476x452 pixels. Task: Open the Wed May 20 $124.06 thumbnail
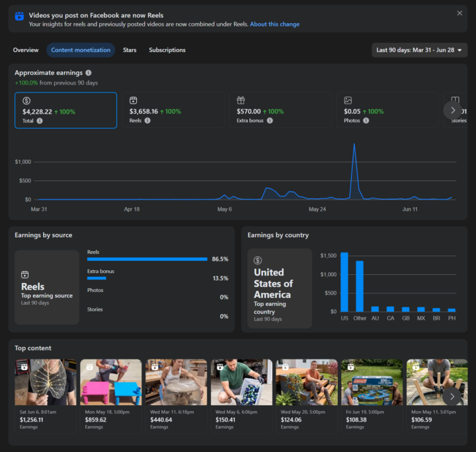[307, 382]
